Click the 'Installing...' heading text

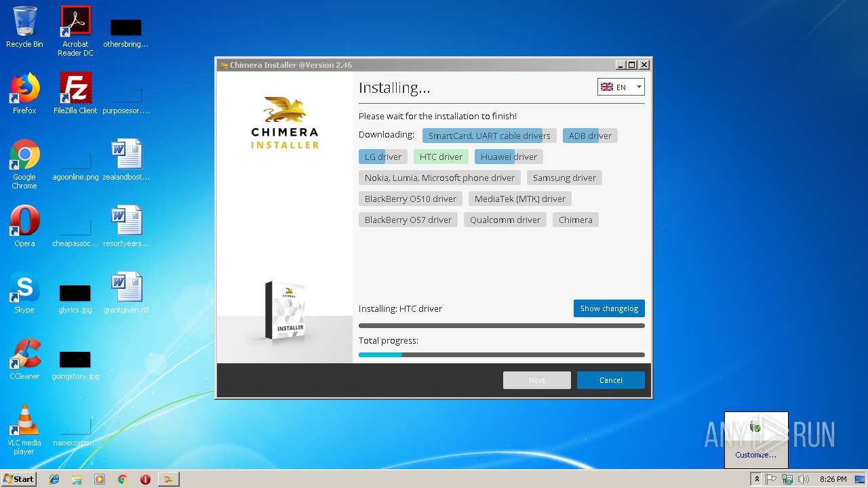click(x=394, y=87)
